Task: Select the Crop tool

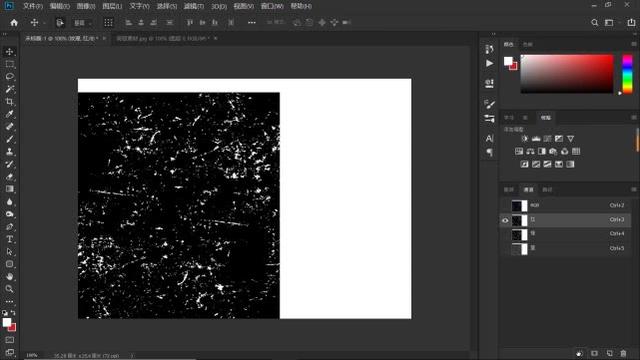Action: pyautogui.click(x=9, y=102)
